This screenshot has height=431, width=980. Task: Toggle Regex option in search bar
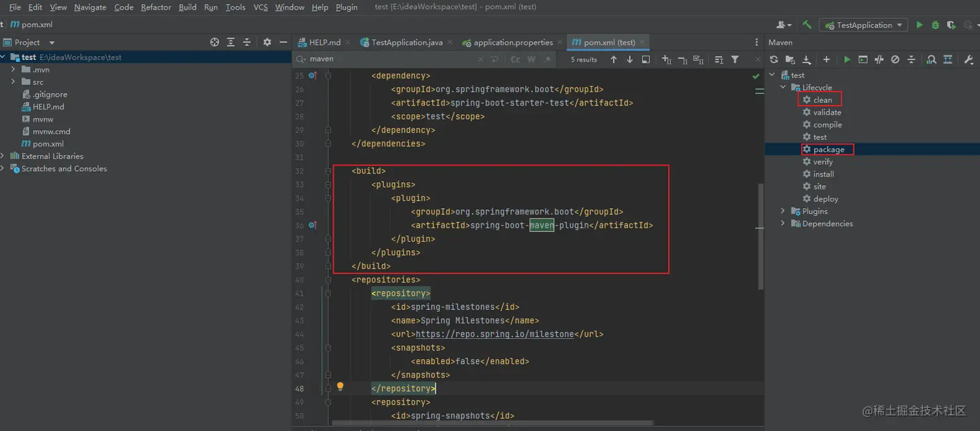548,59
